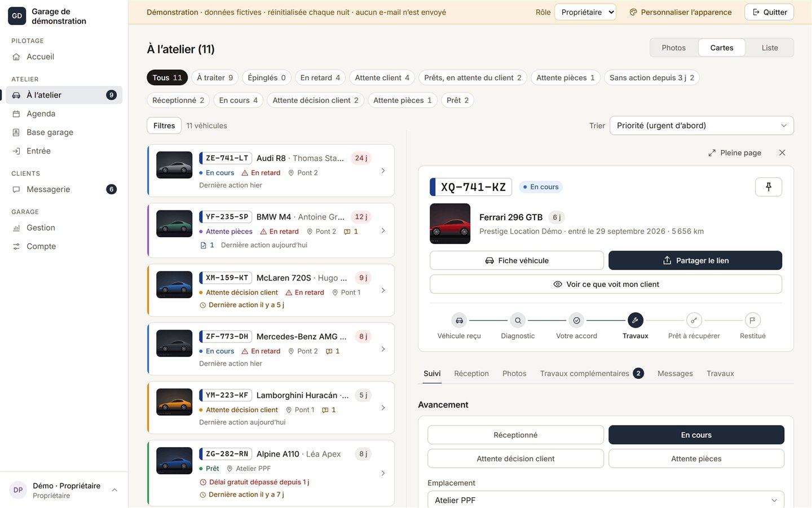Screen dimensions: 812x508
Task: Open the Travaux complémentaires tab
Action: 592,373
